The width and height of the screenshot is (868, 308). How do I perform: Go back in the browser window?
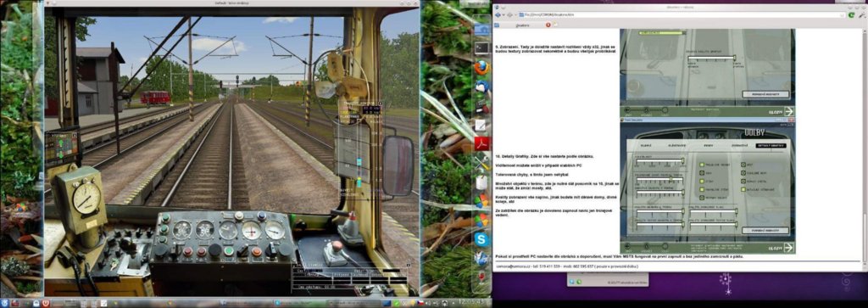pos(498,14)
